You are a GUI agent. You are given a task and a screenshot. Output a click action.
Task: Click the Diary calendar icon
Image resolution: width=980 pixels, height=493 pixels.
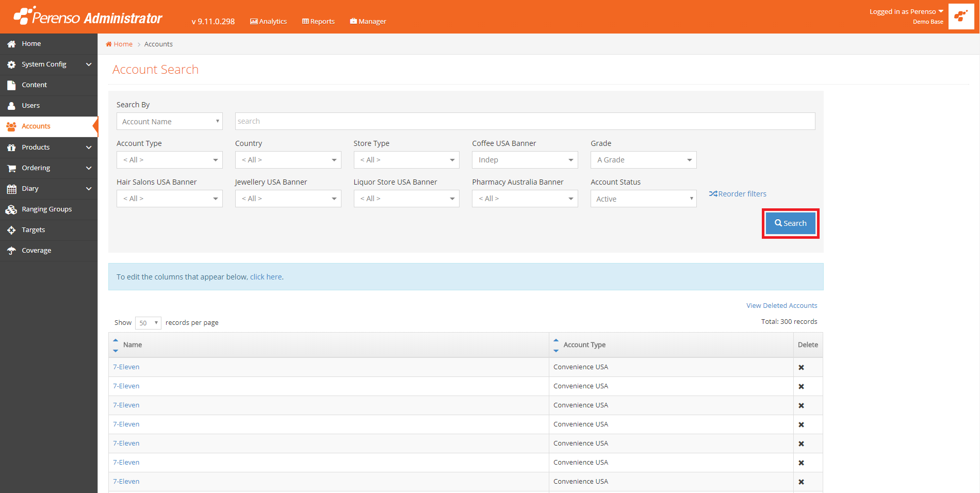(x=11, y=189)
